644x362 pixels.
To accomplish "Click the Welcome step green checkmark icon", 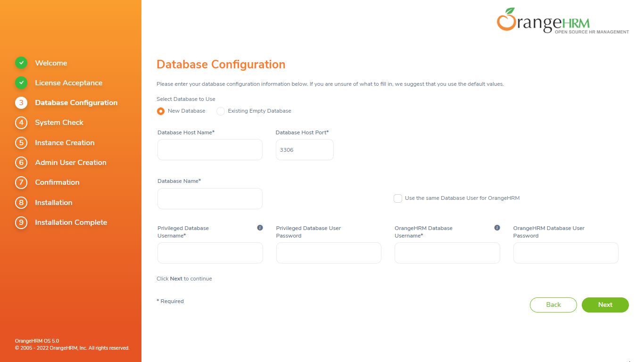I will click(21, 63).
